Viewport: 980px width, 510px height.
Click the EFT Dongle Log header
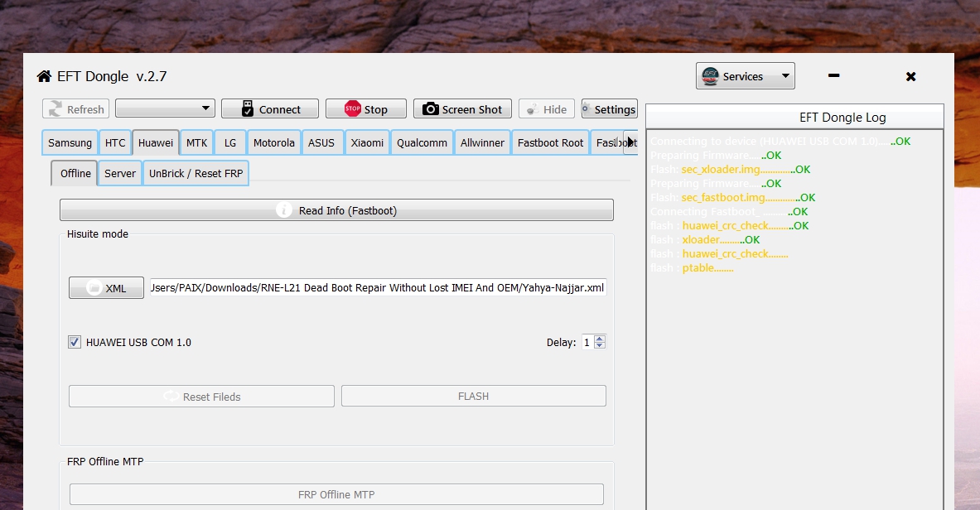[794, 118]
